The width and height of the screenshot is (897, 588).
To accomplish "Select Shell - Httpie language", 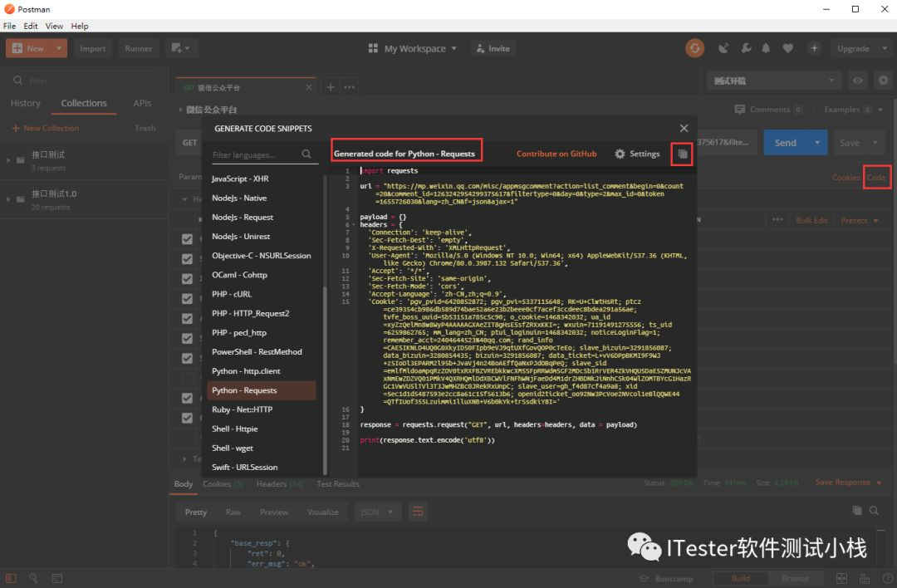I will pyautogui.click(x=234, y=429).
